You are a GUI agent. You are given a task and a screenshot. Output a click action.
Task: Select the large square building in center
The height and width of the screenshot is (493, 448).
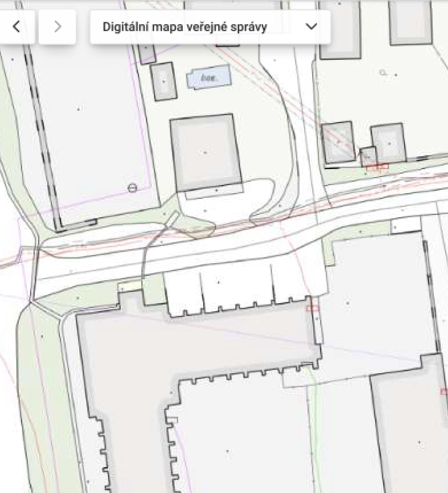(x=206, y=152)
